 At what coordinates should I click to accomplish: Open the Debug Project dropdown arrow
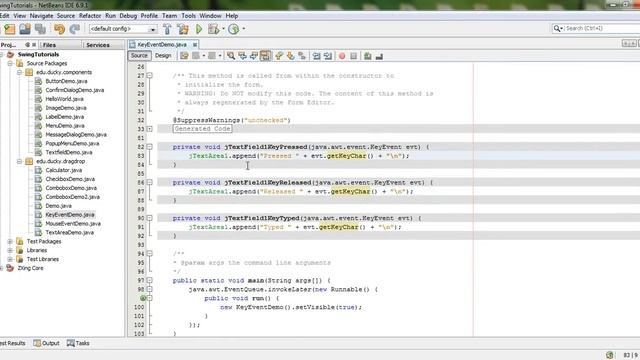[x=223, y=29]
